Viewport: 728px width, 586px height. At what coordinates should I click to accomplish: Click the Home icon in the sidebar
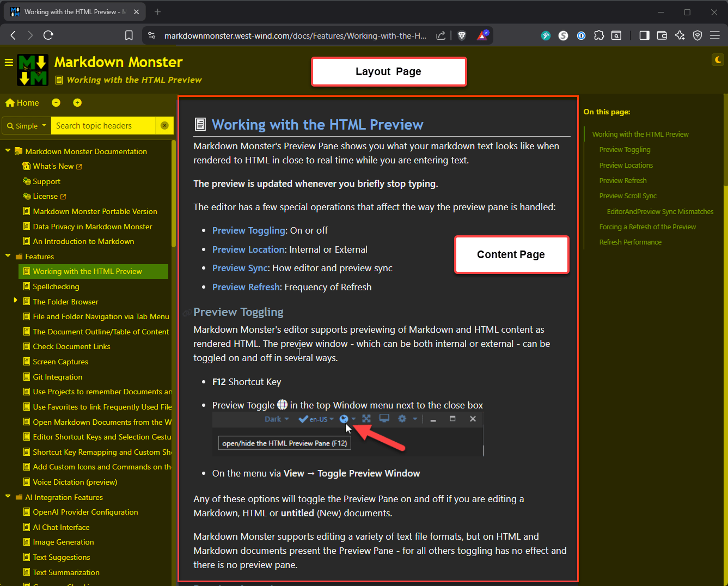[x=10, y=102]
